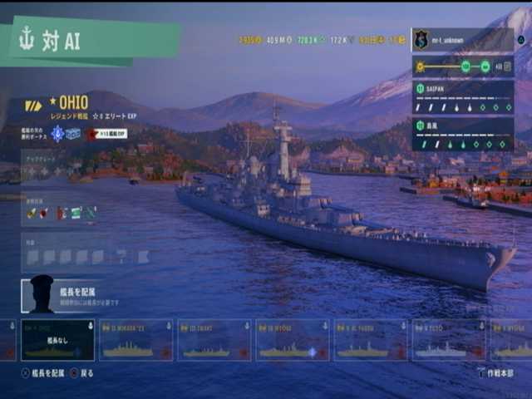Select the green flag consumable icon
The width and height of the screenshot is (532, 399).
pyautogui.click(x=76, y=214)
